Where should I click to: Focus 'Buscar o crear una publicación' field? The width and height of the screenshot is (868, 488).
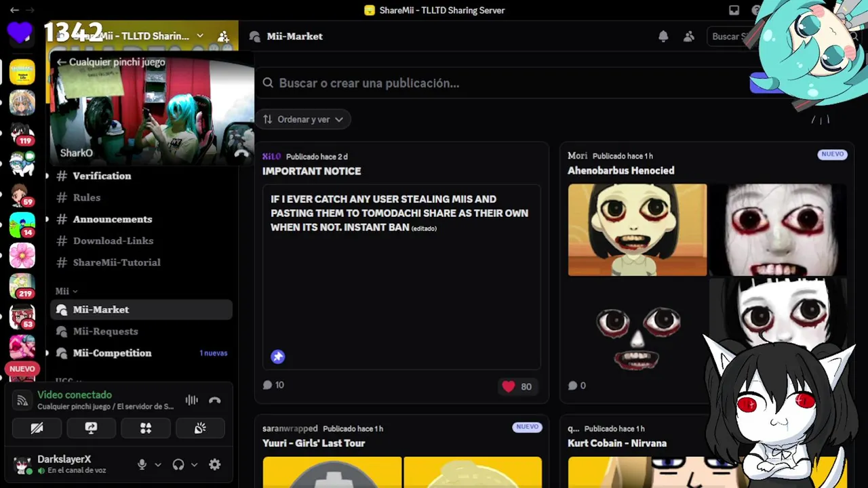coord(503,83)
